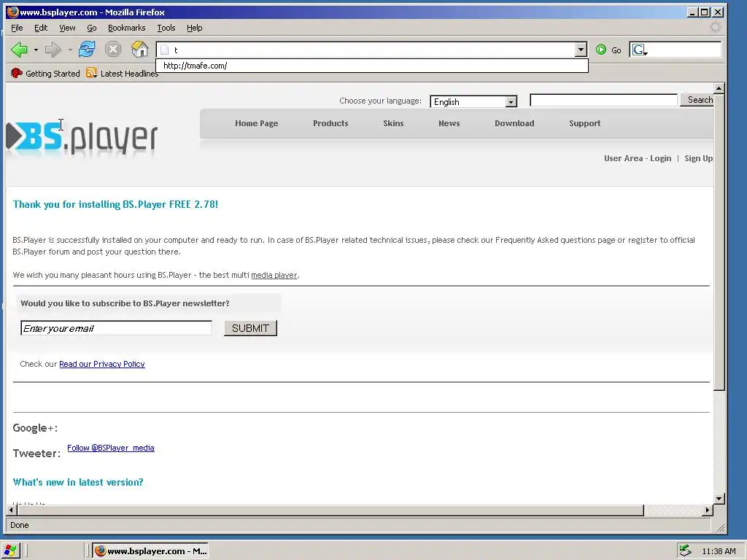The height and width of the screenshot is (560, 747).
Task: Click the horizontal scrollbar right arrow
Action: click(x=708, y=510)
